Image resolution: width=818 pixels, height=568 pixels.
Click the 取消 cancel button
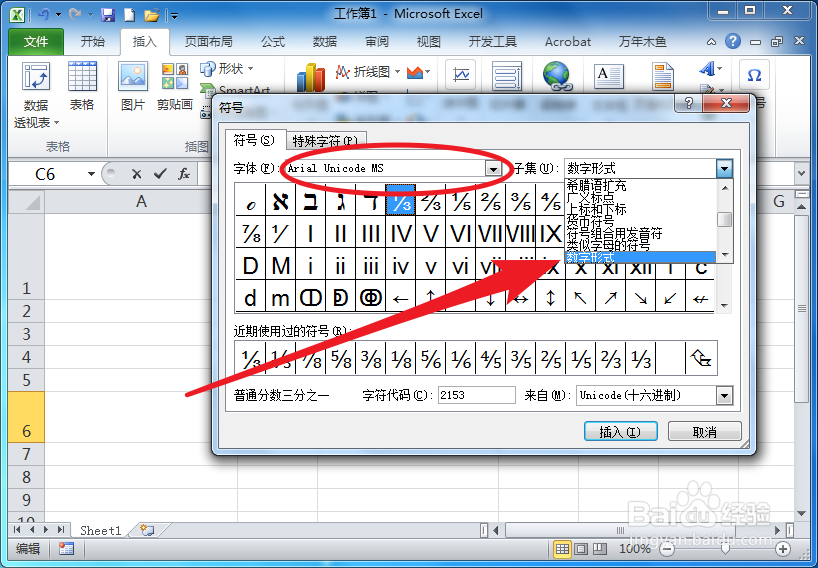pos(704,432)
